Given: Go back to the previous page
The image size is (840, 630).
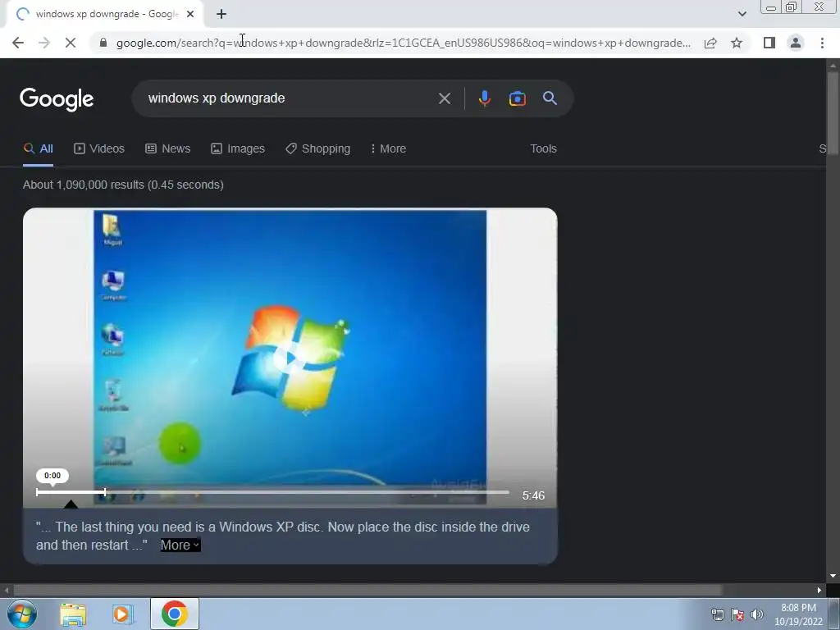Looking at the screenshot, I should coord(18,43).
